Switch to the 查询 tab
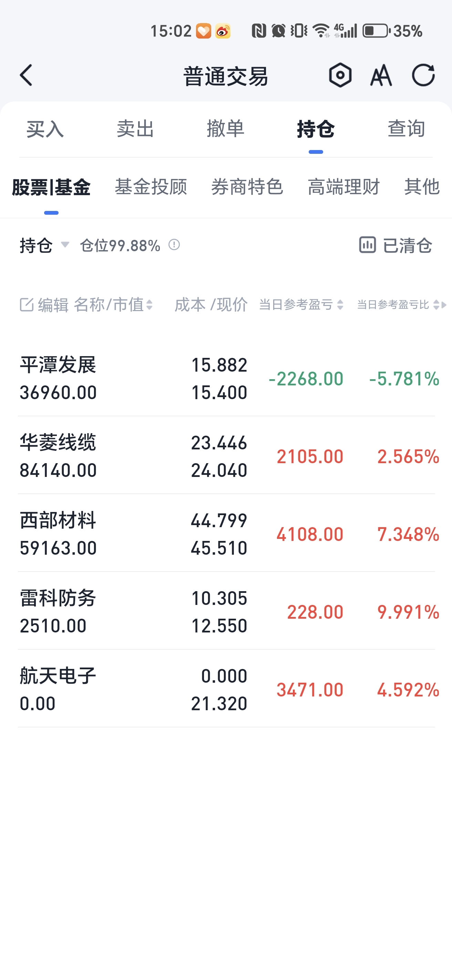This screenshot has width=452, height=980. tap(406, 129)
